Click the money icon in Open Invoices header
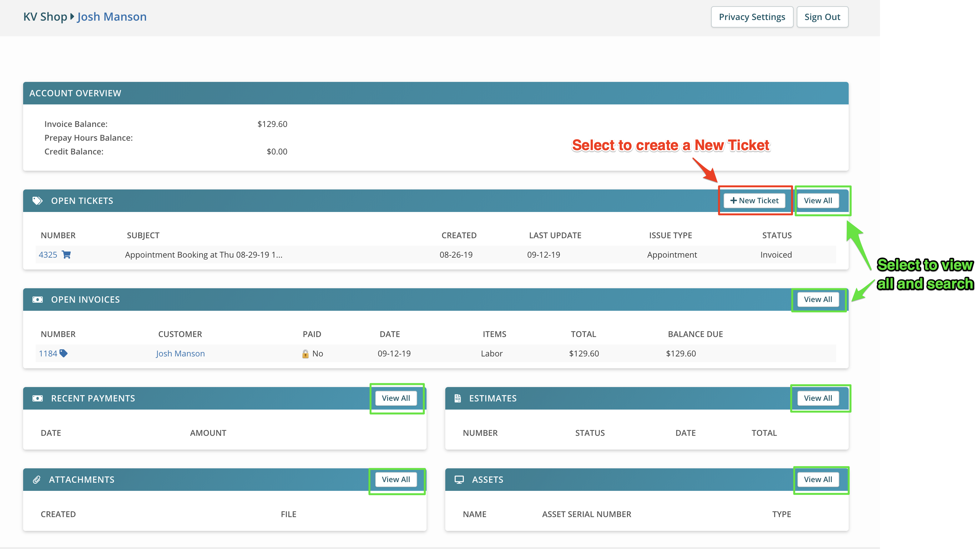The width and height of the screenshot is (980, 549). point(37,300)
